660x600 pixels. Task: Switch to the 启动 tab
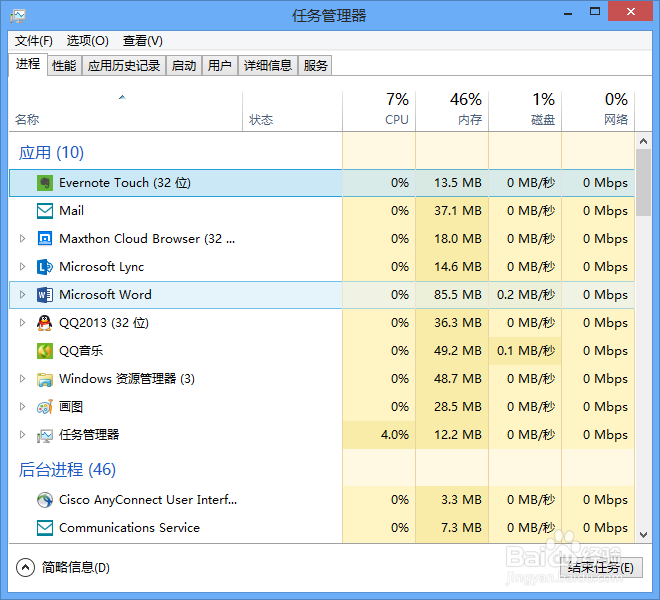pos(184,66)
